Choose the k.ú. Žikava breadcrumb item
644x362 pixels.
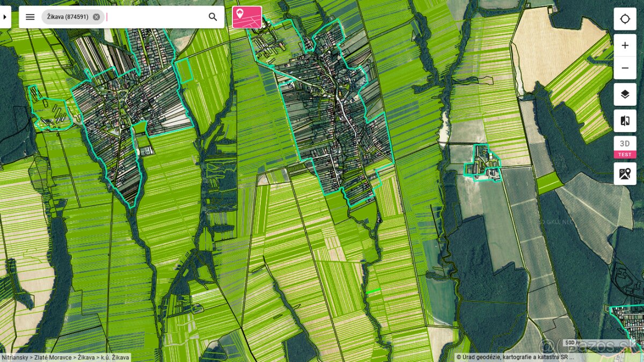pos(115,357)
